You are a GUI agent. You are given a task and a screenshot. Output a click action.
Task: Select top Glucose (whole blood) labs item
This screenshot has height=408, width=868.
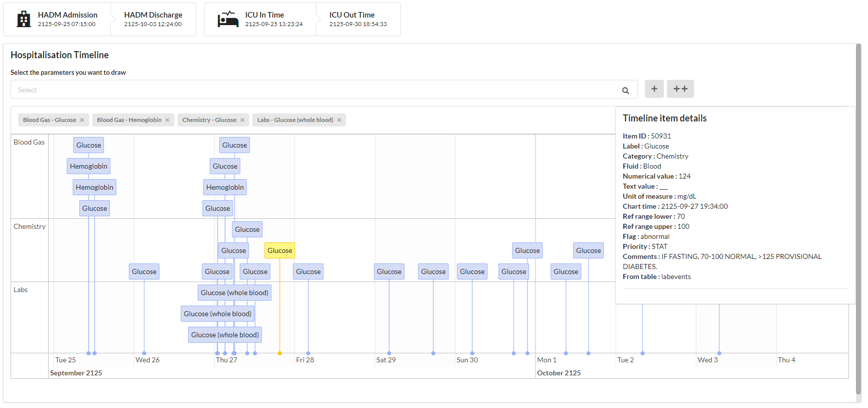(235, 293)
